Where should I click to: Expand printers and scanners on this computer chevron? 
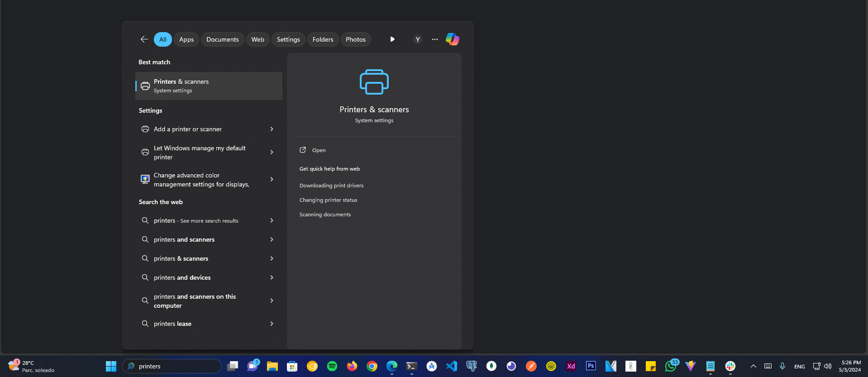[272, 301]
